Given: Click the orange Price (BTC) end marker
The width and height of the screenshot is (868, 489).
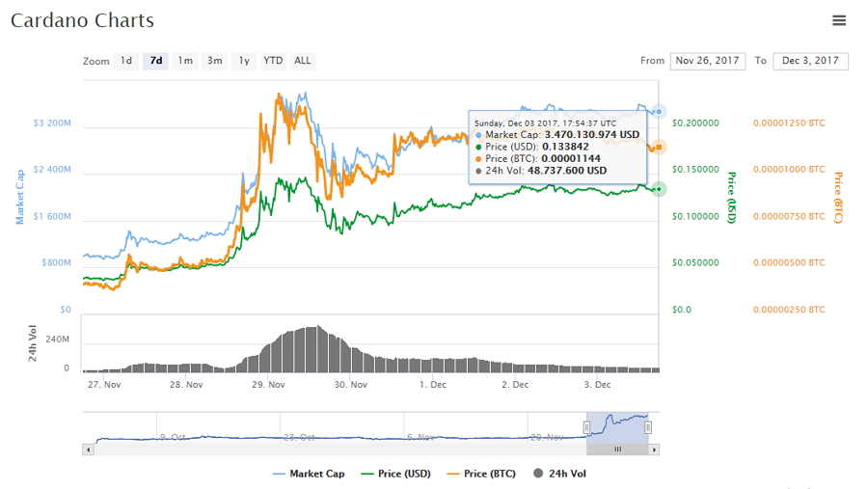Looking at the screenshot, I should (659, 148).
